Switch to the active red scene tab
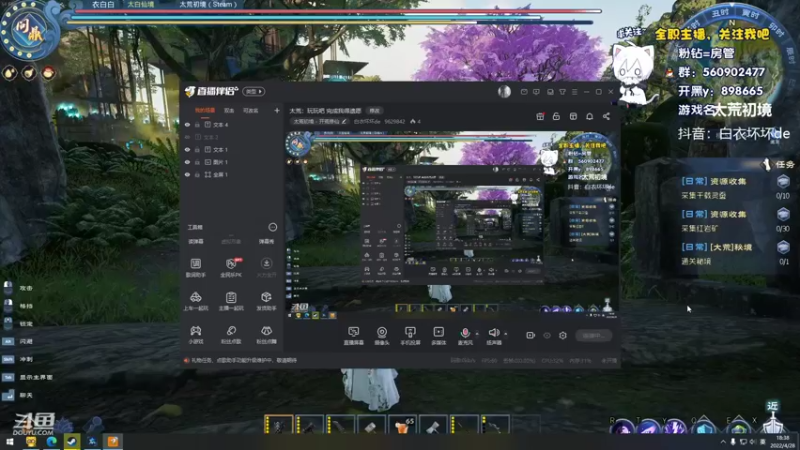 (x=205, y=110)
